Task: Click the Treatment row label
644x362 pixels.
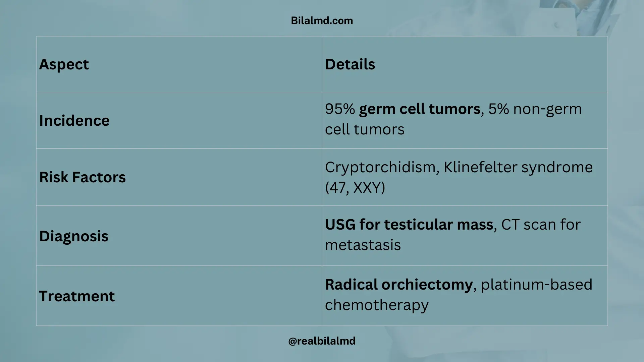Action: point(77,296)
